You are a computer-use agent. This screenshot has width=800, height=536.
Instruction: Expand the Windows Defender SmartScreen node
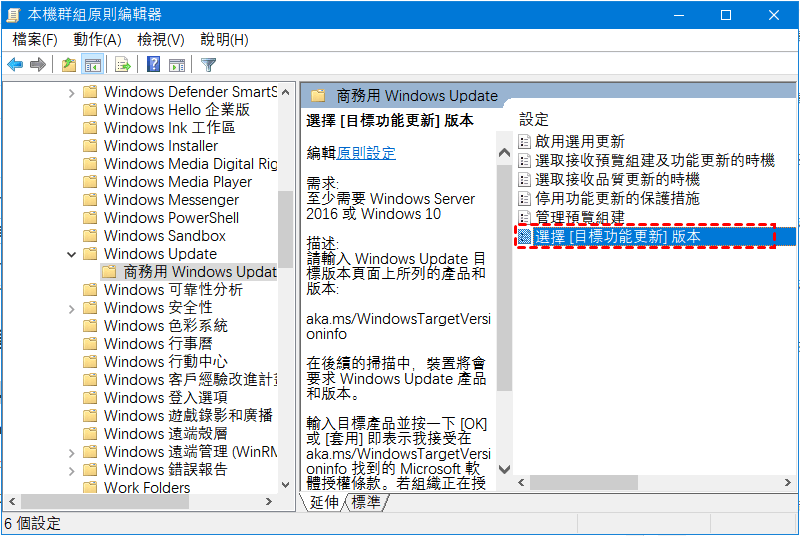[x=71, y=93]
